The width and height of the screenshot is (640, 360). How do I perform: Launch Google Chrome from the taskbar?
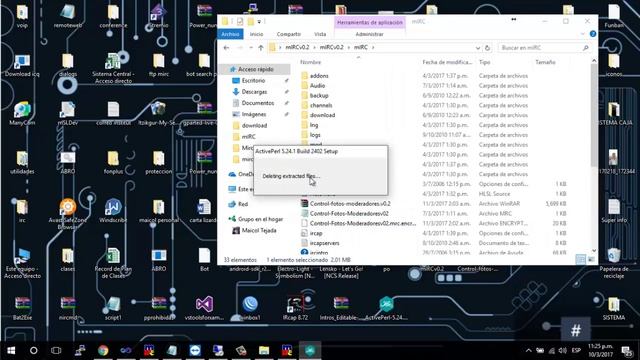(103, 350)
